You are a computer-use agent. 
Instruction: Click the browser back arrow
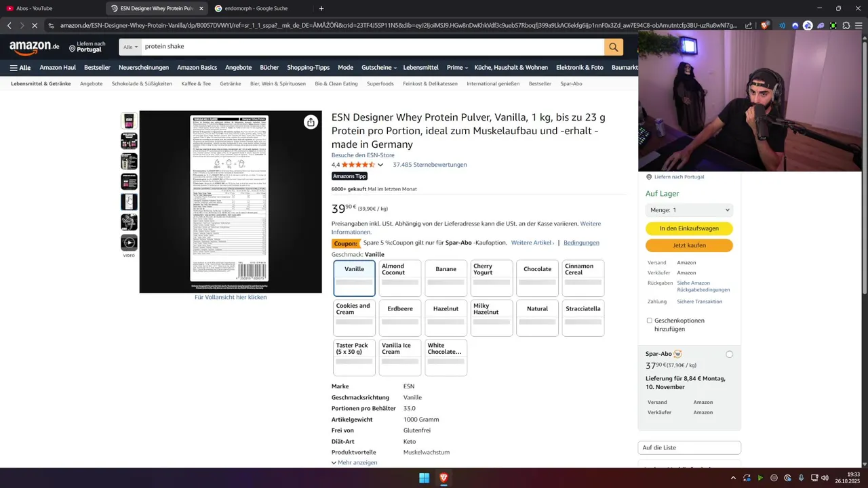point(9,25)
